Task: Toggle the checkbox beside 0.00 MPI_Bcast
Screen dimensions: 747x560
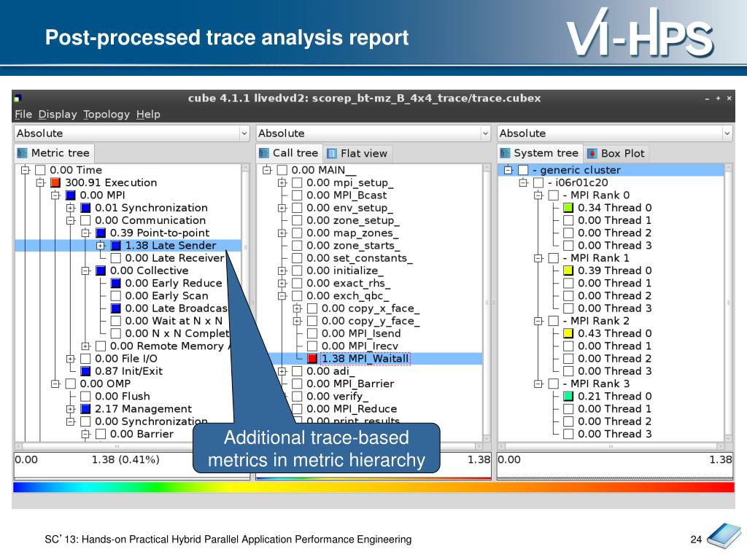Action: pos(298,195)
